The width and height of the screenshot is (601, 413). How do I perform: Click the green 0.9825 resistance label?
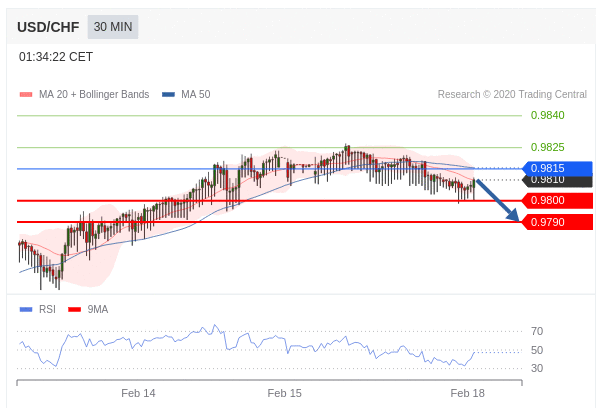547,147
